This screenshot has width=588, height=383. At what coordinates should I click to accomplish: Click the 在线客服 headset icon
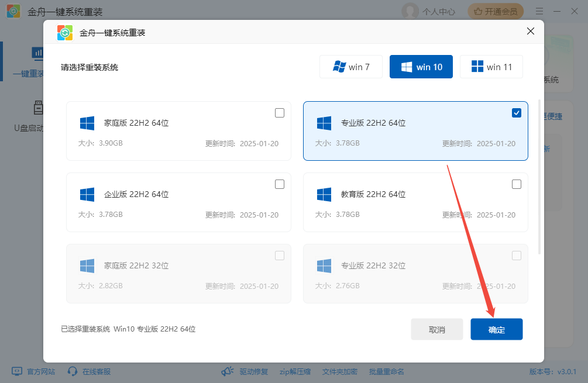[73, 371]
